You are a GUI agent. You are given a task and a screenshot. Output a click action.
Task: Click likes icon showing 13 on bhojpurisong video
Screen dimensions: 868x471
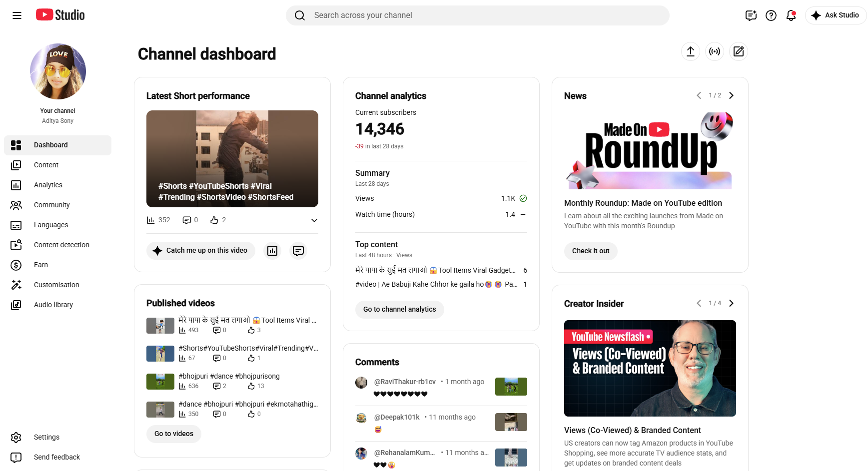tap(251, 386)
